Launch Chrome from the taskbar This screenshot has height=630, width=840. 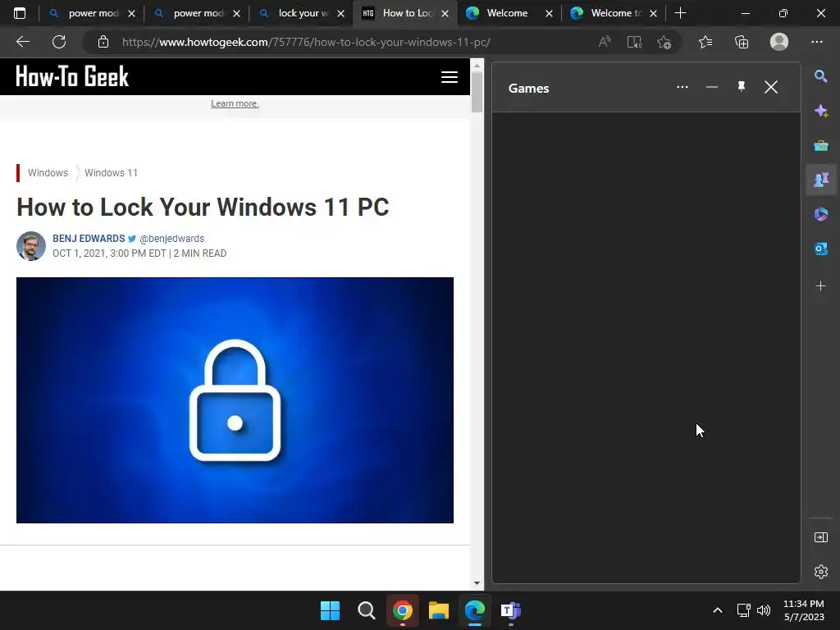(402, 610)
